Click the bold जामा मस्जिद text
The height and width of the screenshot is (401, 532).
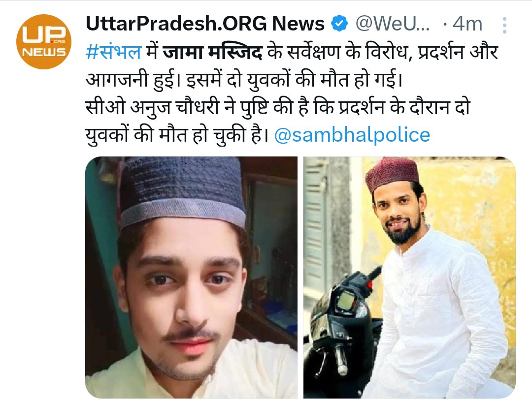(212, 52)
